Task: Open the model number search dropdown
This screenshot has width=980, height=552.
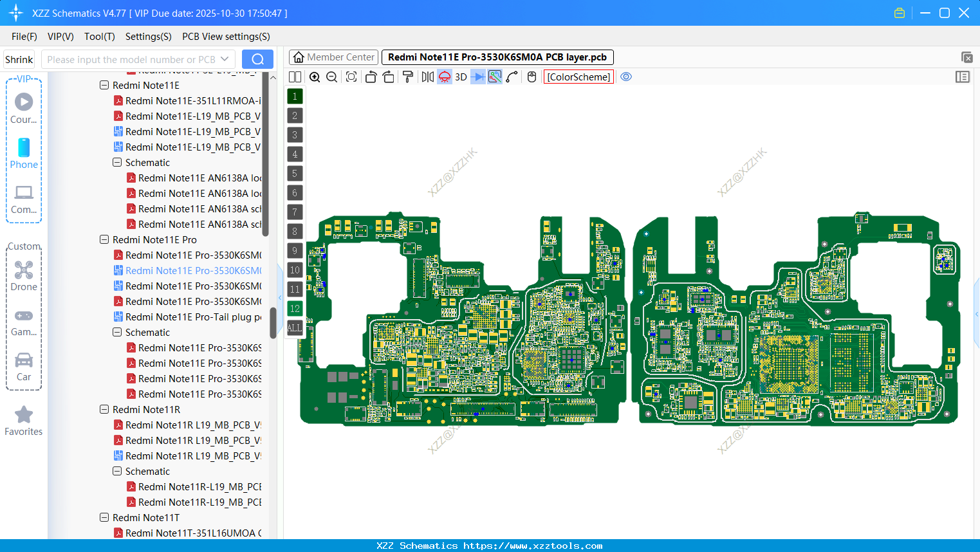Action: coord(223,59)
